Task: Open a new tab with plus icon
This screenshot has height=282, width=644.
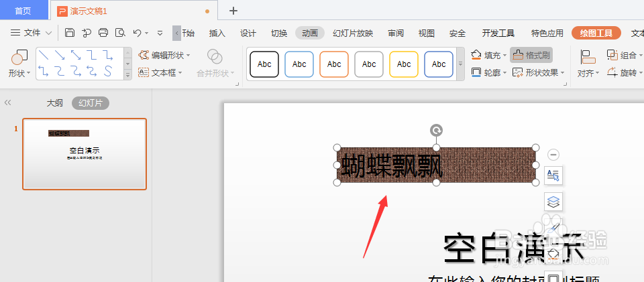Action: coord(233,11)
